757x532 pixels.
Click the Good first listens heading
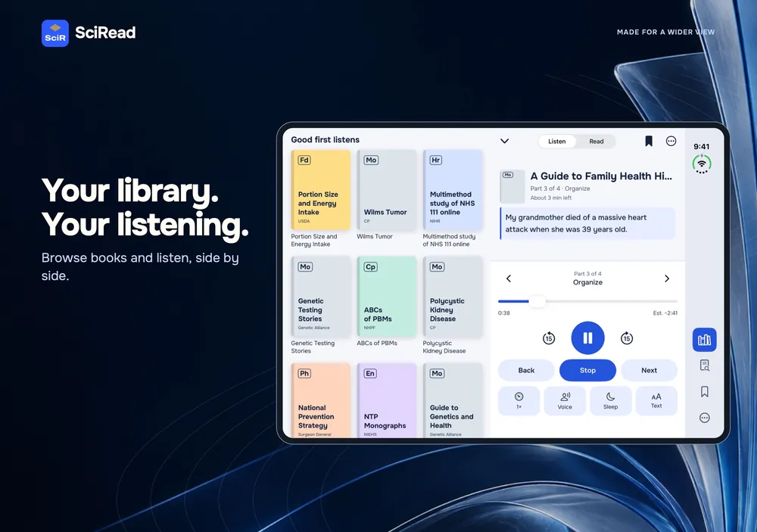325,139
